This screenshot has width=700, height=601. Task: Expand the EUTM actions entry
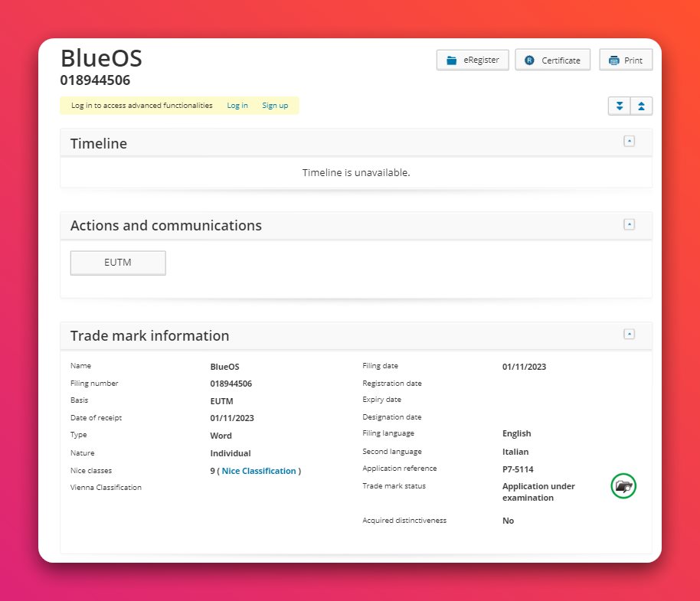point(117,262)
